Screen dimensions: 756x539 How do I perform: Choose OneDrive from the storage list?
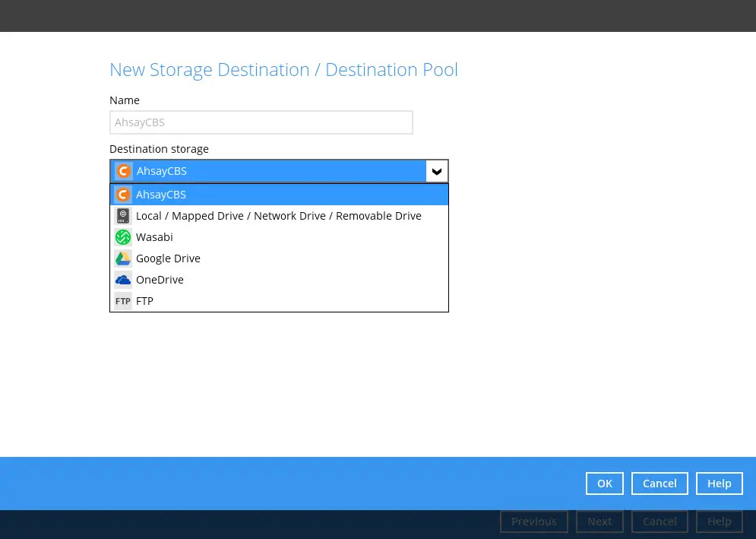(160, 280)
